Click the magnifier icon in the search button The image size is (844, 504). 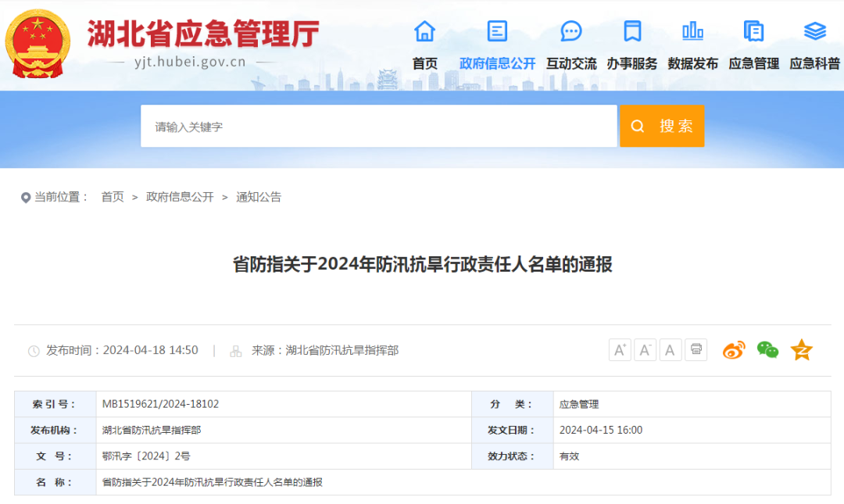[638, 126]
